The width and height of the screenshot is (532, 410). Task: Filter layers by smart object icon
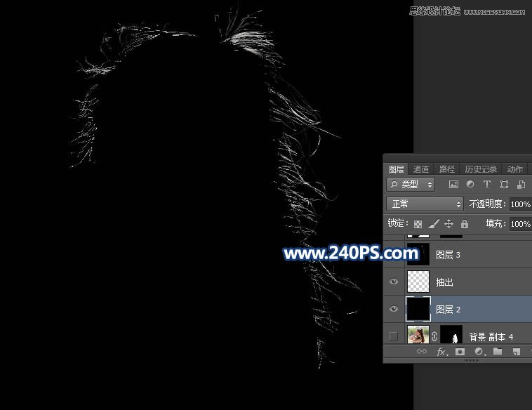click(x=521, y=185)
